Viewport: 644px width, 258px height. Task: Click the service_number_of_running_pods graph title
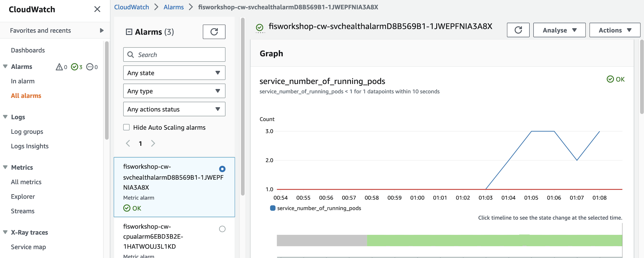pos(322,81)
